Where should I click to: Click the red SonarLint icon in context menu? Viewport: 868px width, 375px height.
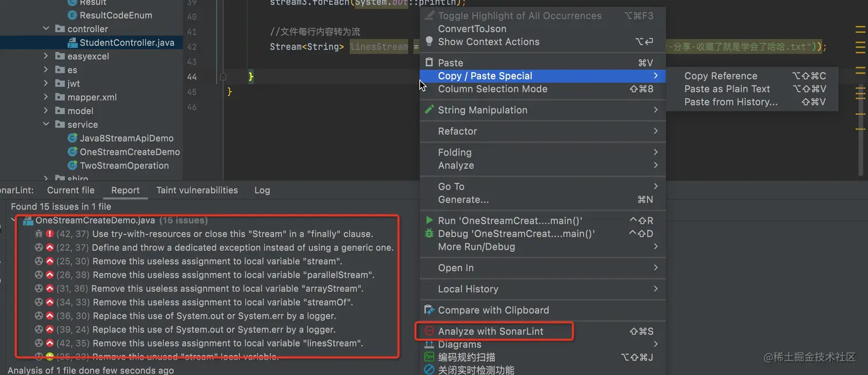pyautogui.click(x=429, y=331)
